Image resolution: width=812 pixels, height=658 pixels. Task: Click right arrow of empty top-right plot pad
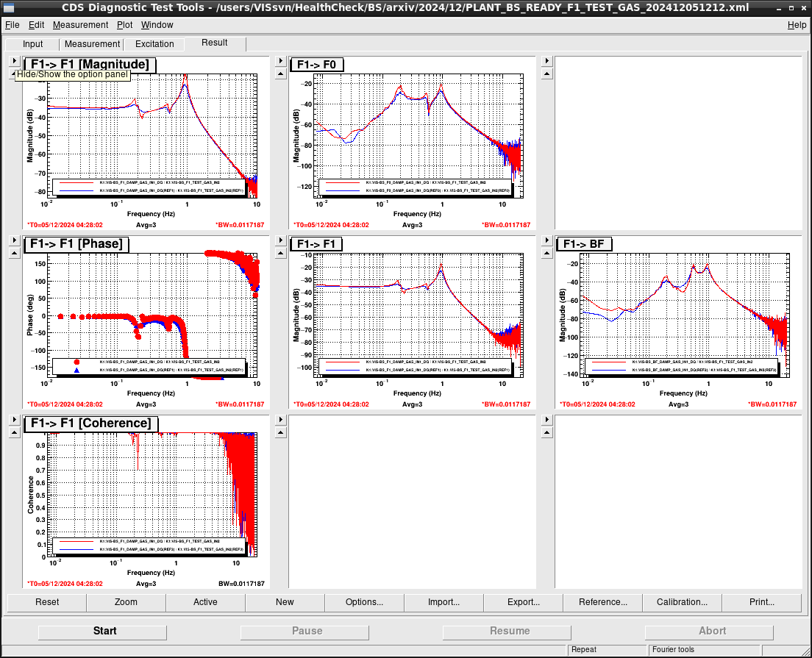tap(547, 60)
